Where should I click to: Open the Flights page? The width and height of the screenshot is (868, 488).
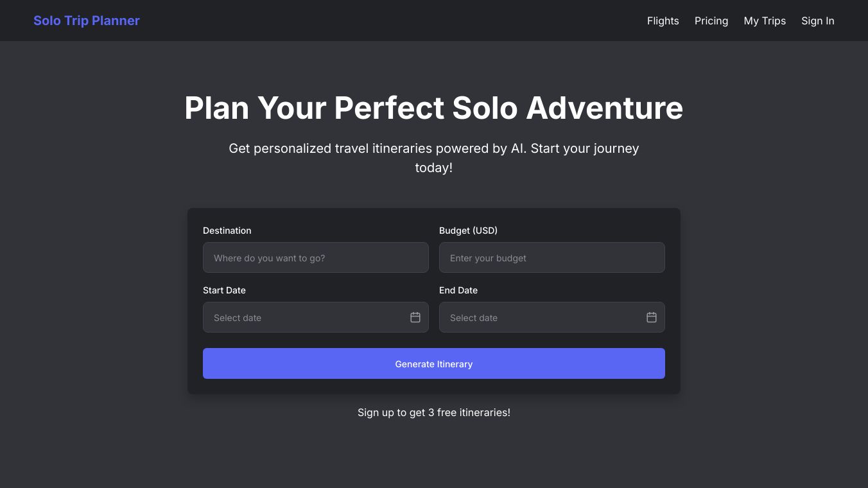pyautogui.click(x=663, y=21)
